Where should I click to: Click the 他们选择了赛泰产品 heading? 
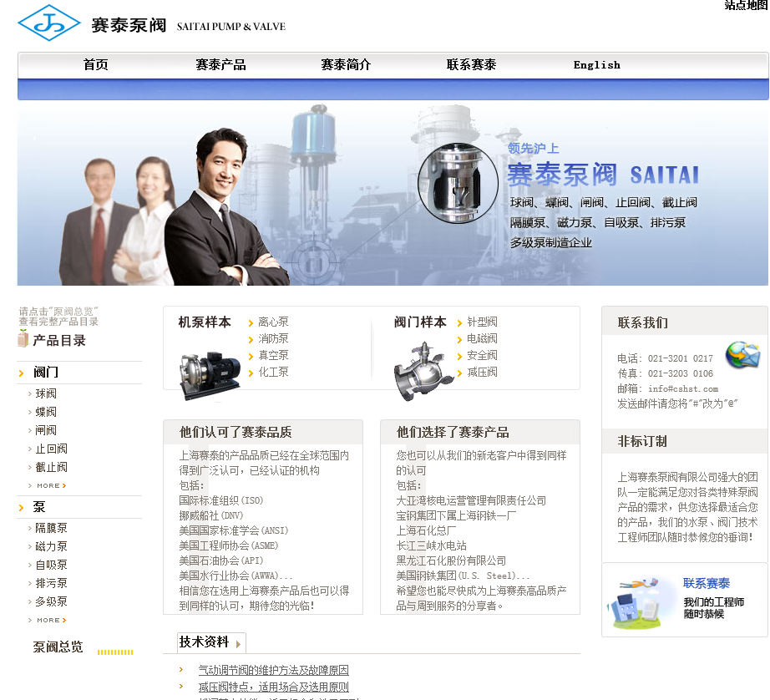pos(453,433)
